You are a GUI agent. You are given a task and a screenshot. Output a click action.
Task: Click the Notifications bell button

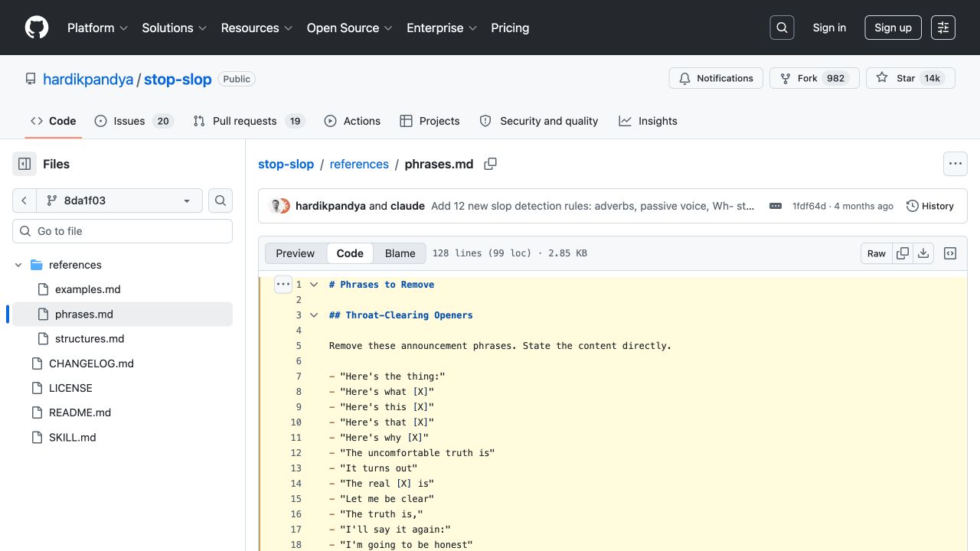click(716, 78)
